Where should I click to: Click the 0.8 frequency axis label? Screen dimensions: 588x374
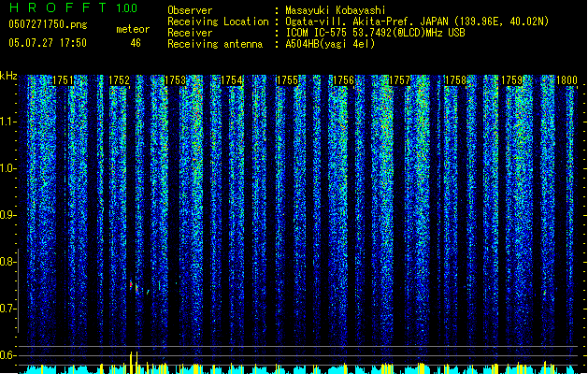coord(8,262)
